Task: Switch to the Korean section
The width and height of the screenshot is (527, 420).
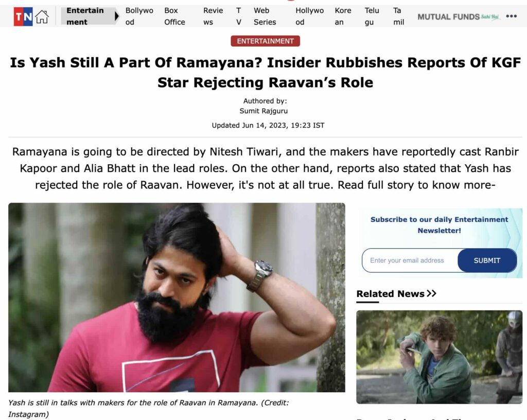Action: click(343, 16)
